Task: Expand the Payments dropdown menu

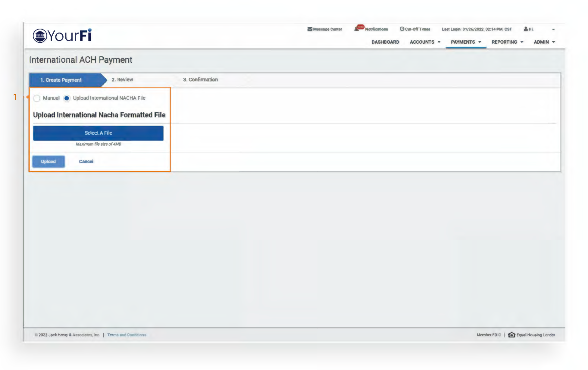Action: click(x=466, y=42)
